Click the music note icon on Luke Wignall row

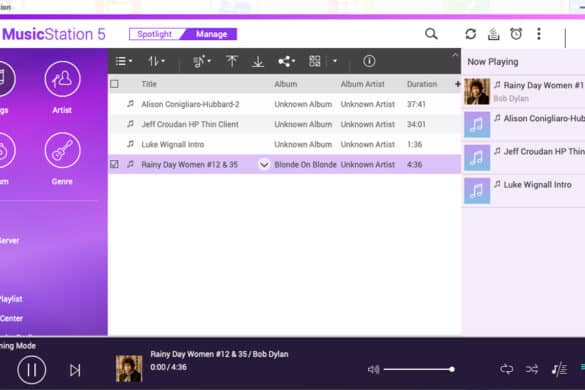point(130,144)
